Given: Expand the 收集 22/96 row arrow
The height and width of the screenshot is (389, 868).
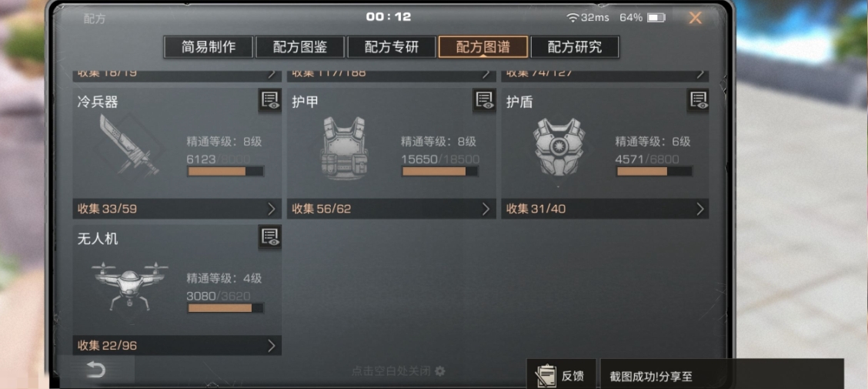Looking at the screenshot, I should 271,346.
